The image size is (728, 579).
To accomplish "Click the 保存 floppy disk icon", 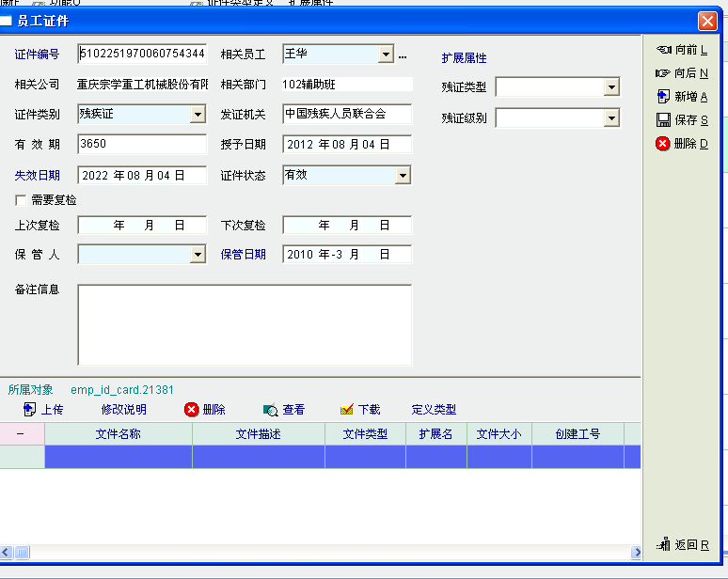I will coord(663,120).
